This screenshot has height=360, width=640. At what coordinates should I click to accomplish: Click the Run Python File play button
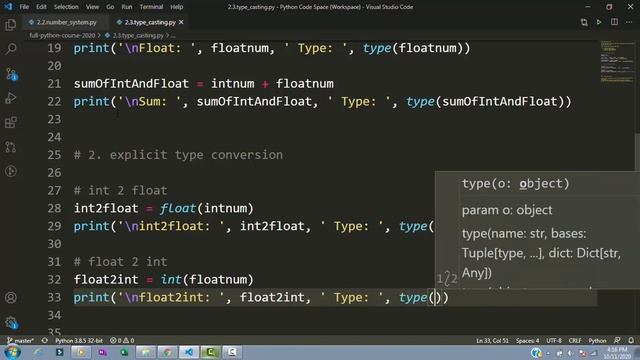click(x=599, y=22)
